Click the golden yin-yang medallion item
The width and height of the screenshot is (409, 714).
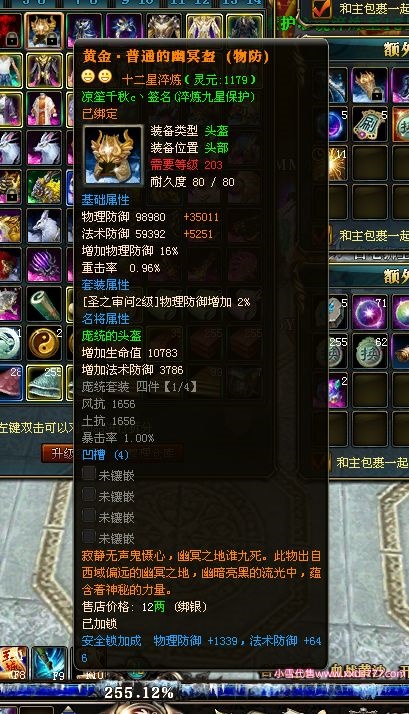tap(44, 342)
